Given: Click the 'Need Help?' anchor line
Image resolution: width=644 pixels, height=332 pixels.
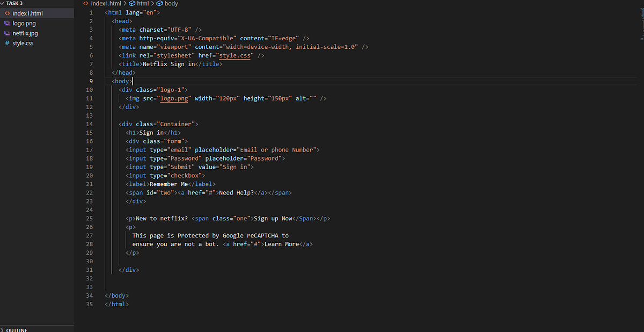Looking at the screenshot, I should (x=209, y=193).
